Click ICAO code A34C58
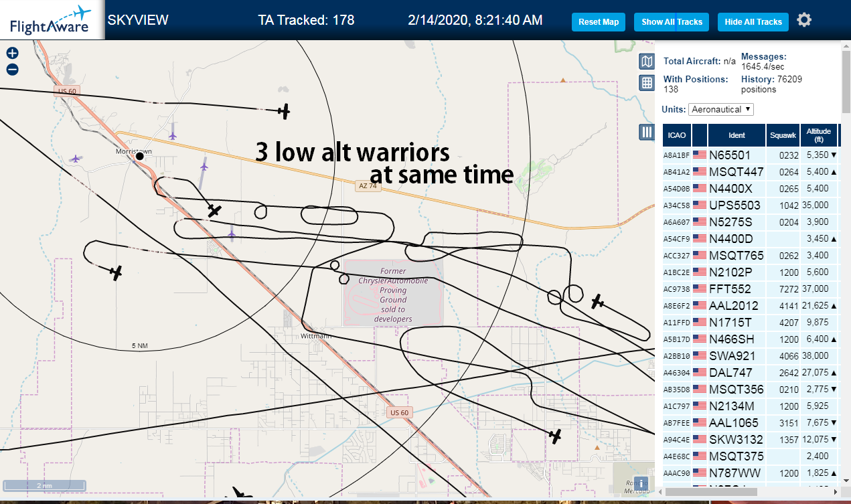 click(676, 205)
